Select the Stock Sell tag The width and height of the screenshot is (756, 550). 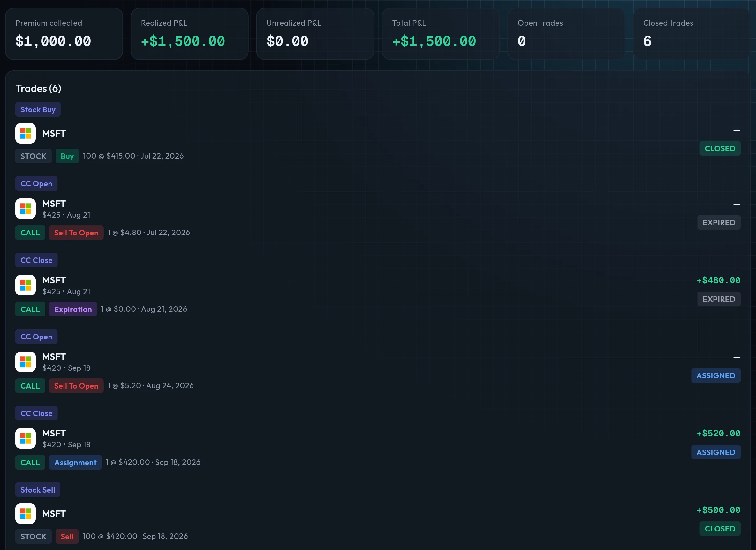point(38,490)
